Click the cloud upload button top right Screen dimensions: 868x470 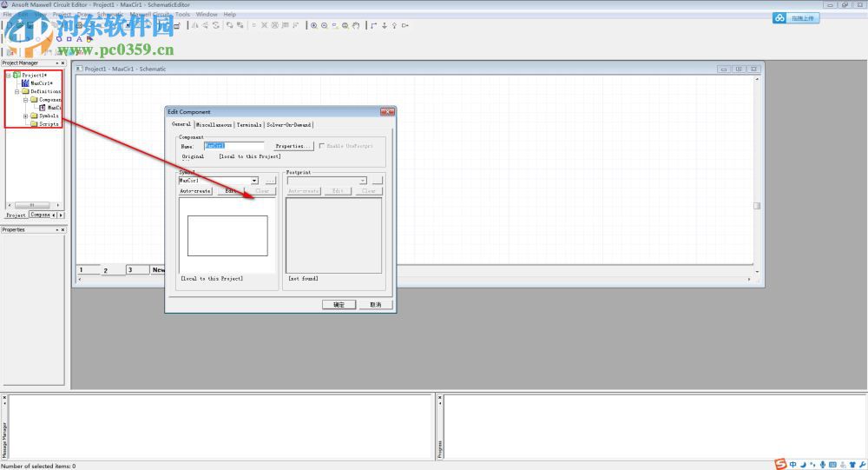[x=796, y=18]
